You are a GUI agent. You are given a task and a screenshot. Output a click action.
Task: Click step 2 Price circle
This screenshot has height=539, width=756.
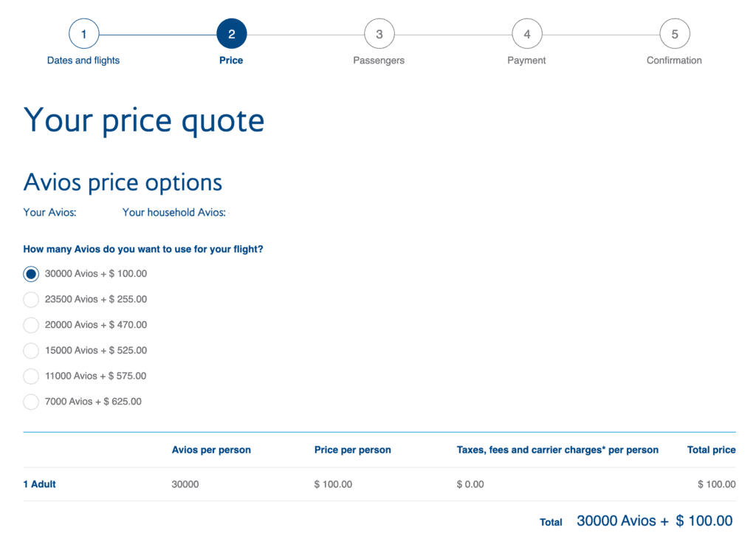click(231, 34)
